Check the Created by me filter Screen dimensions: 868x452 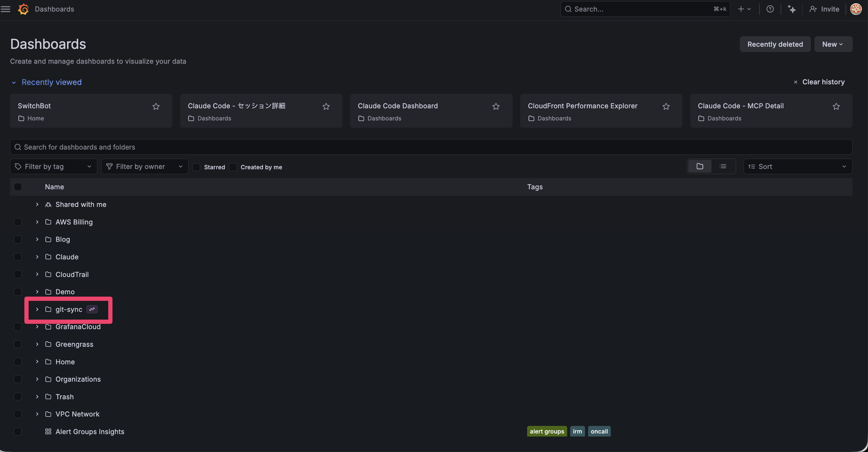pos(233,167)
